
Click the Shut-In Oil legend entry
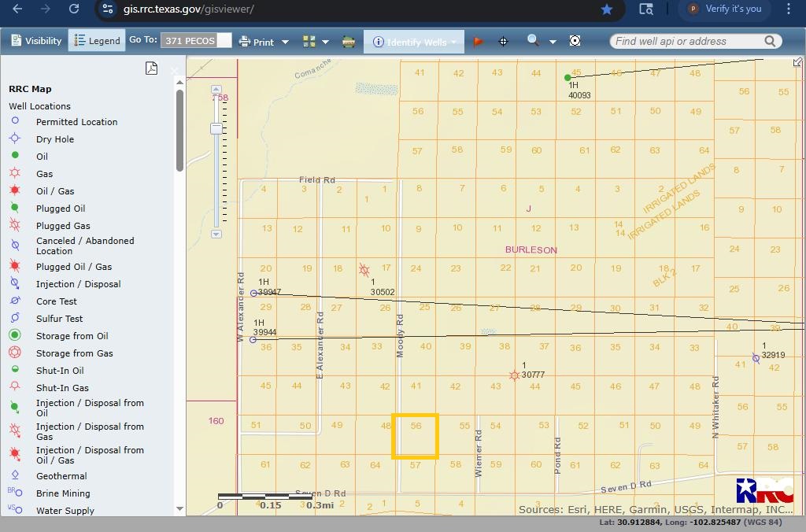point(60,371)
